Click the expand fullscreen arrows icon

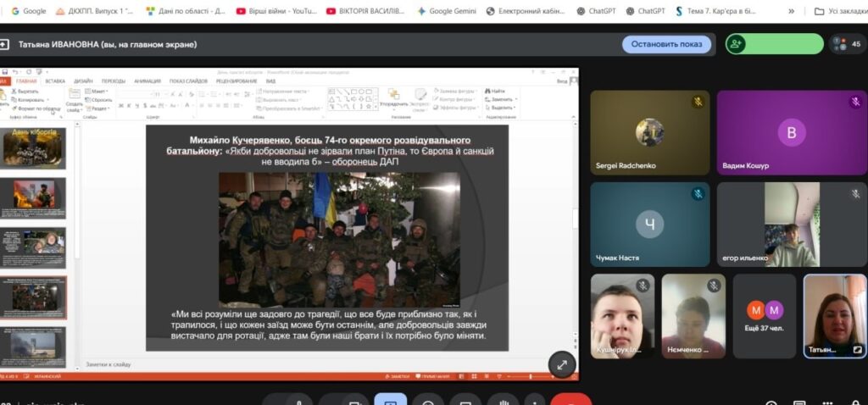(561, 364)
